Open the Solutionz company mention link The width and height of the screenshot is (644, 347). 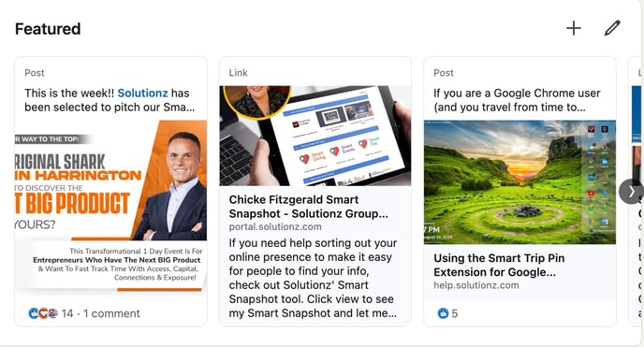142,94
